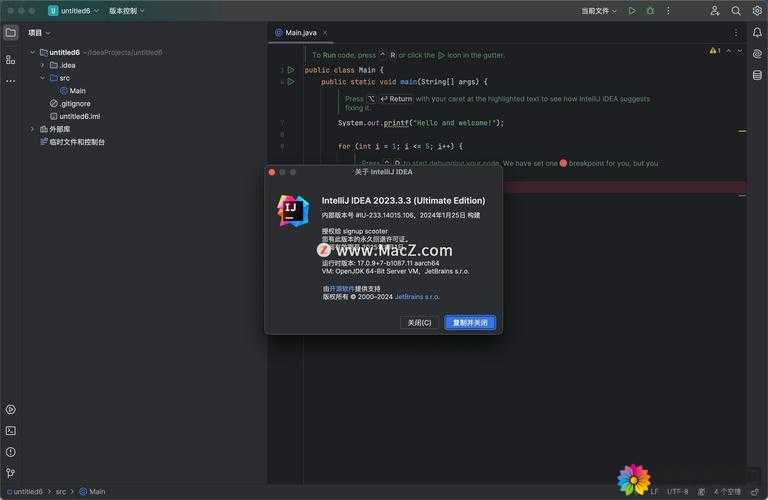Viewport: 768px width, 500px height.
Task: Open the Terminal tool window icon
Action: 10,430
